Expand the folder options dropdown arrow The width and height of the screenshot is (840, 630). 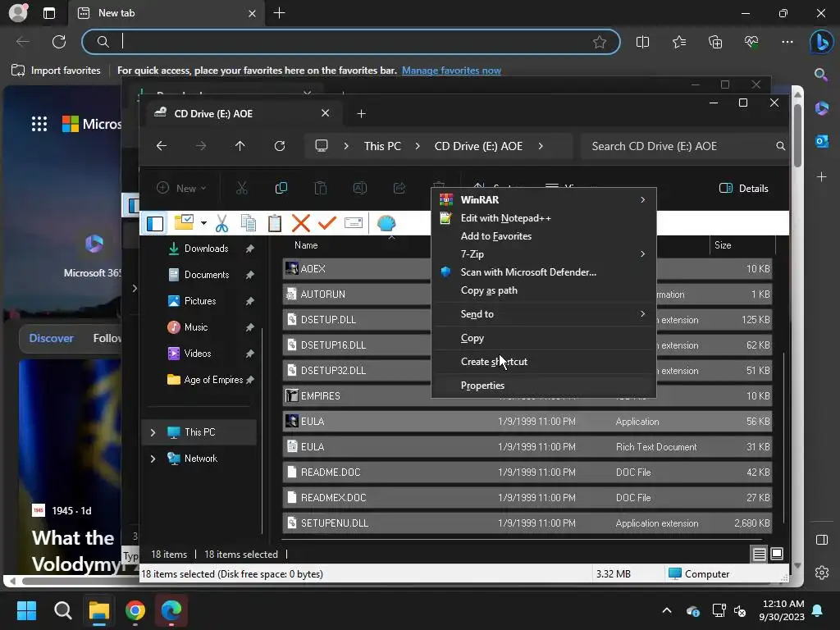[x=203, y=223]
